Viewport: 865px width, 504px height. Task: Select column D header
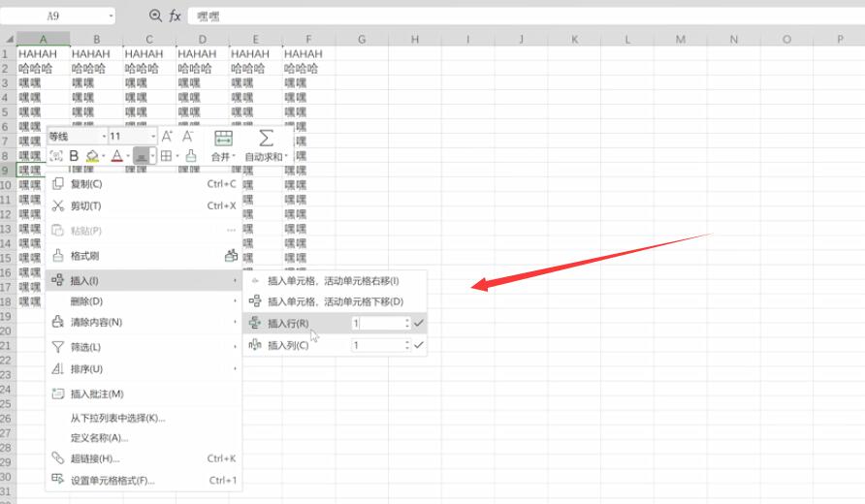coord(203,39)
